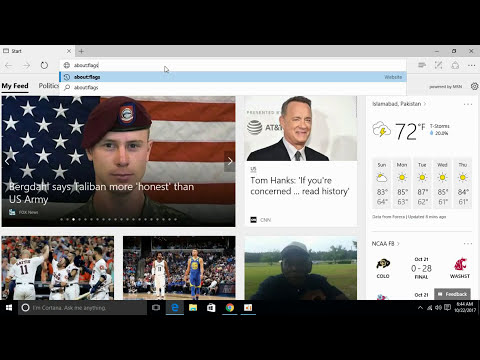Image resolution: width=480 pixels, height=360 pixels.
Task: Select the Mon forecast day
Action: pyautogui.click(x=402, y=183)
